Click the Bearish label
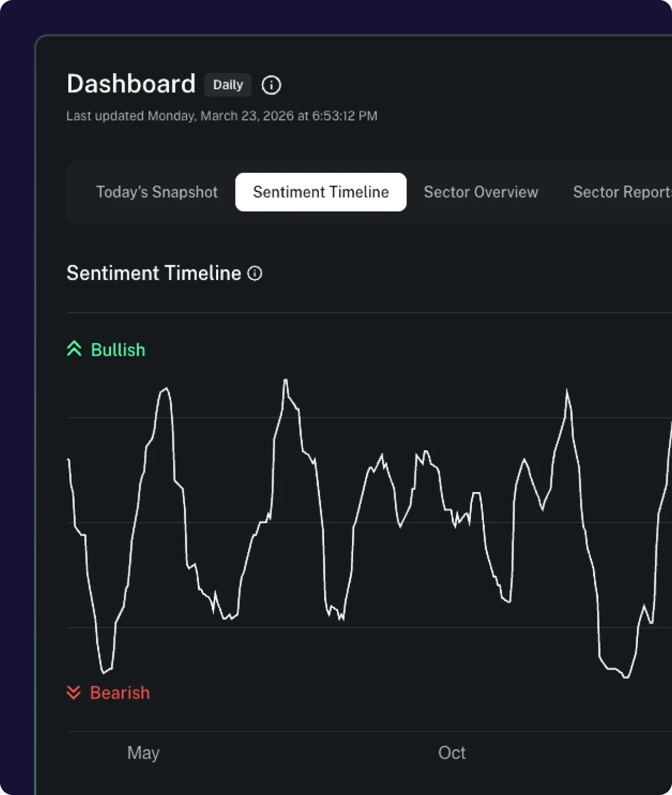Screen dimensions: 672x795 (x=120, y=693)
